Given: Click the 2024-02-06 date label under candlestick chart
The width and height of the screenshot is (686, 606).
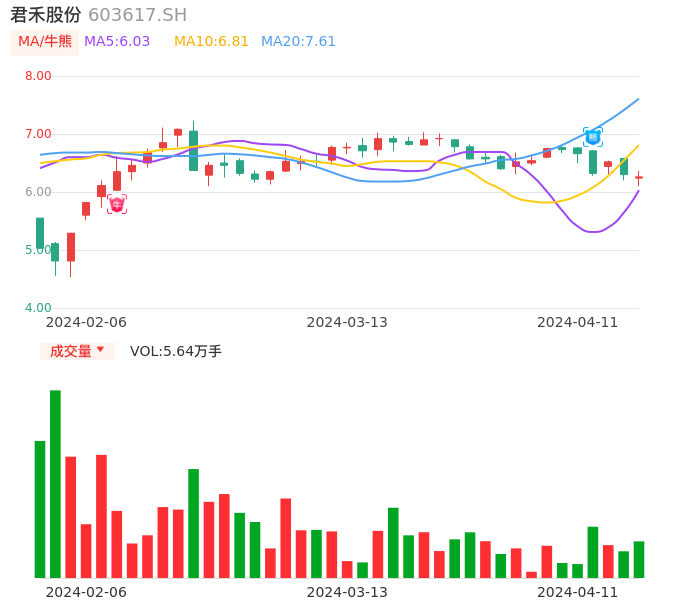Looking at the screenshot, I should click(87, 322).
